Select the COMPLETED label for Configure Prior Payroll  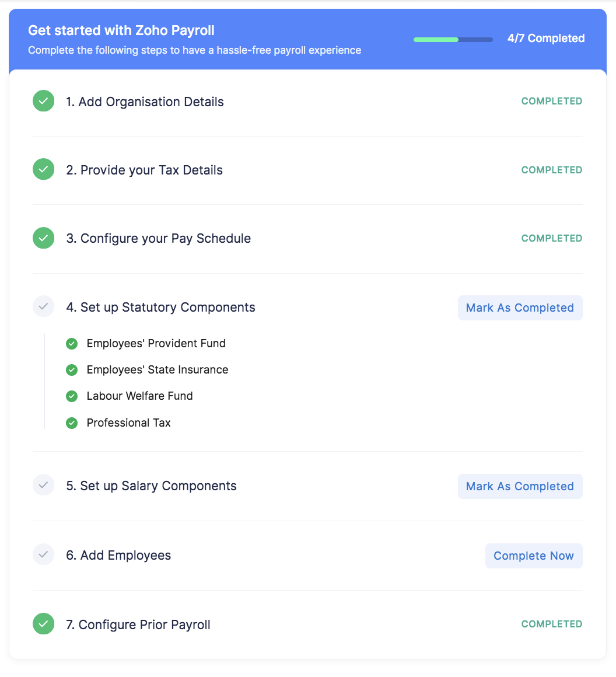pyautogui.click(x=551, y=624)
